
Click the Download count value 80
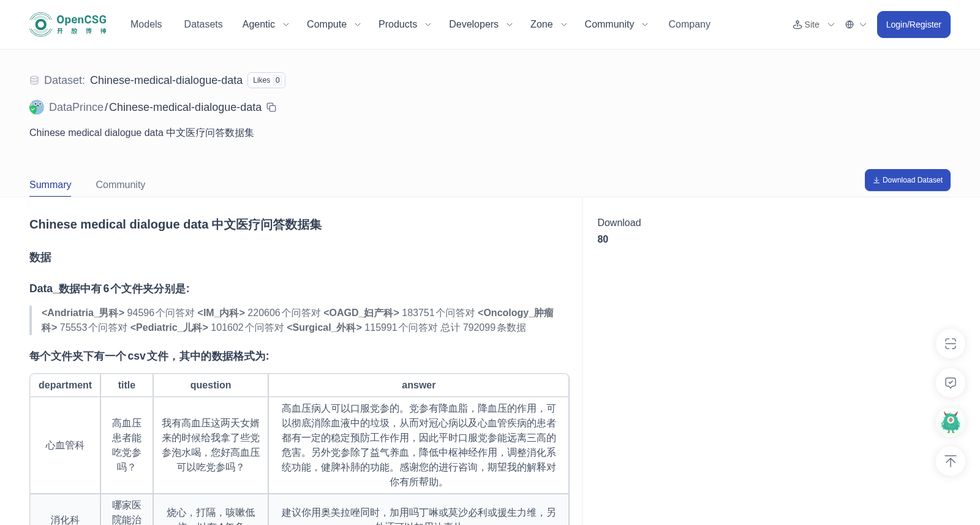[603, 240]
